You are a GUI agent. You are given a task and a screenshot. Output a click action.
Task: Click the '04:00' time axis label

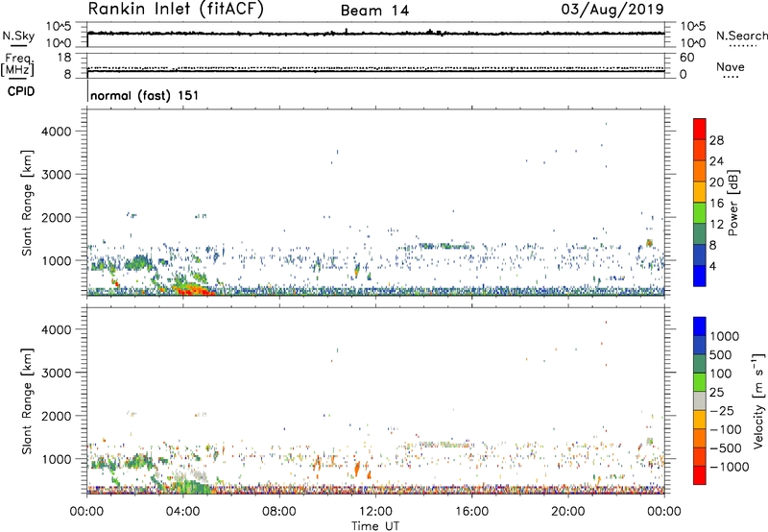[x=183, y=512]
